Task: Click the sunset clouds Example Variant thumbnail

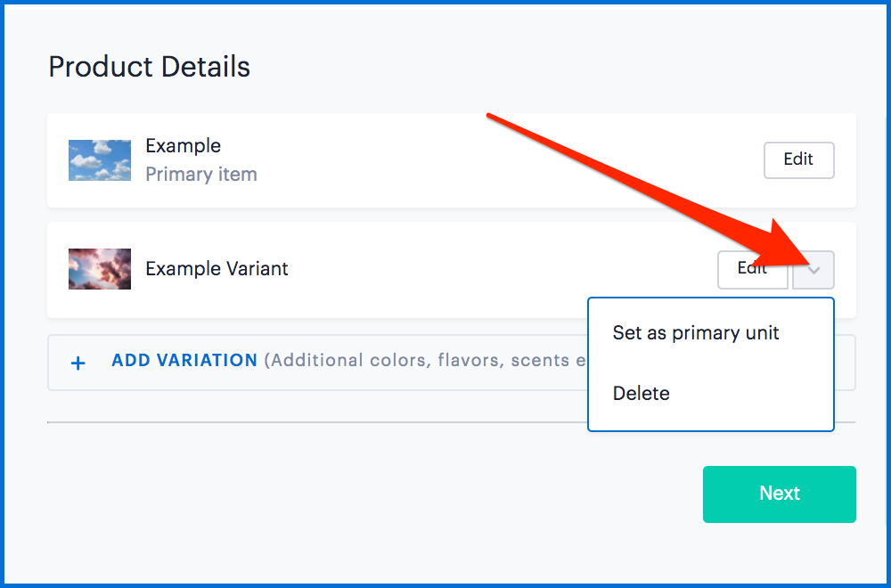Action: [100, 269]
